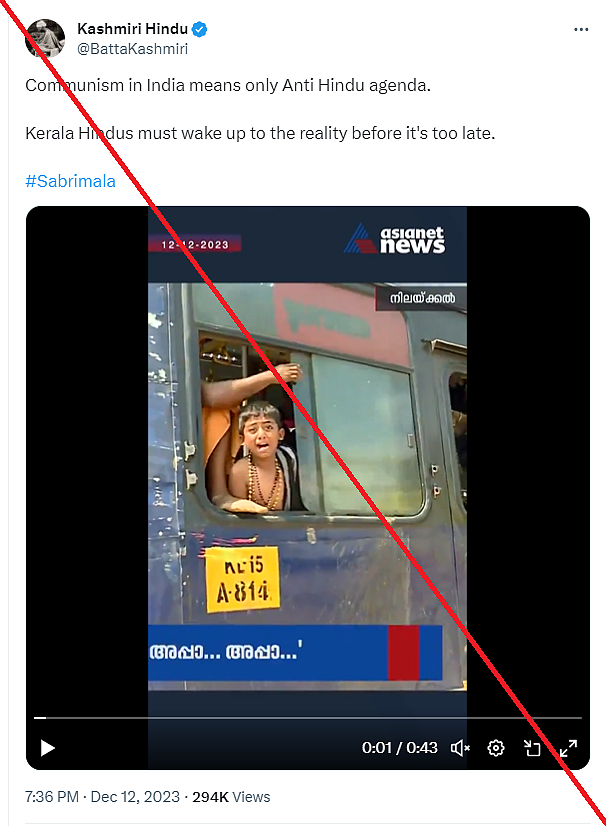Enter picture-in-picture mode
This screenshot has height=826, width=606.
coord(532,748)
